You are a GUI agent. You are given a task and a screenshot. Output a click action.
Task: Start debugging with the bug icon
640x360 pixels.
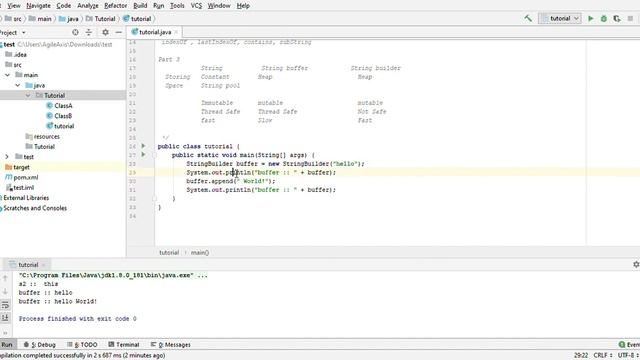point(604,18)
